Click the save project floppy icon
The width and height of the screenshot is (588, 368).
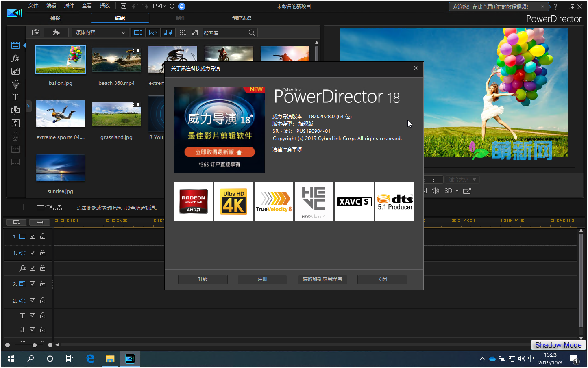coord(124,6)
